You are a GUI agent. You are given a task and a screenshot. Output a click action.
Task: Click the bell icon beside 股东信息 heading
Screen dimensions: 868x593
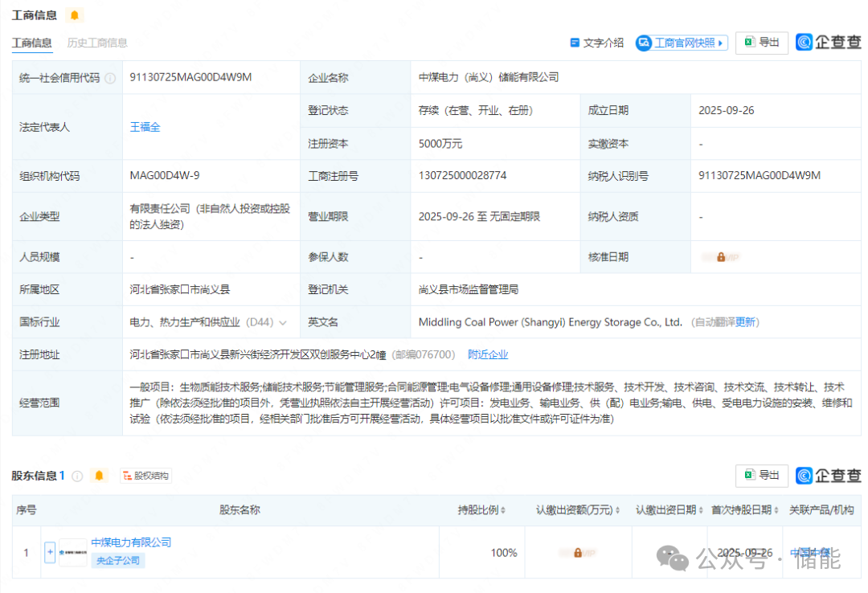(x=99, y=476)
